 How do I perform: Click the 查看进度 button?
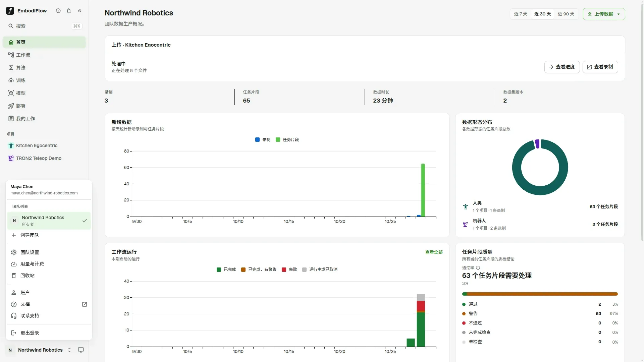562,67
